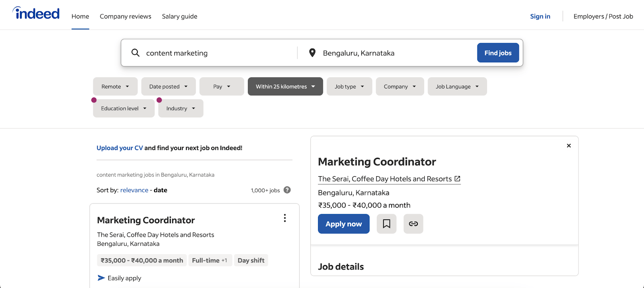Click the Easily apply arrow icon
Image resolution: width=644 pixels, height=288 pixels.
click(101, 278)
